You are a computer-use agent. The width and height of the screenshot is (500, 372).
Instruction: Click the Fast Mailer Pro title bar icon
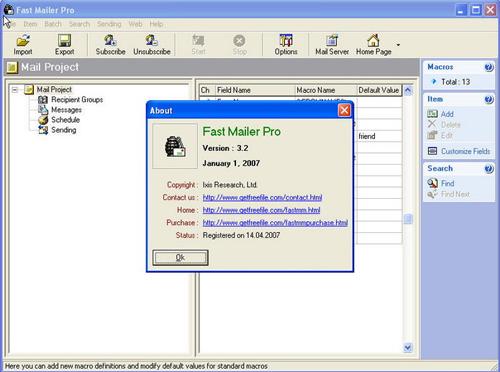[x=9, y=10]
